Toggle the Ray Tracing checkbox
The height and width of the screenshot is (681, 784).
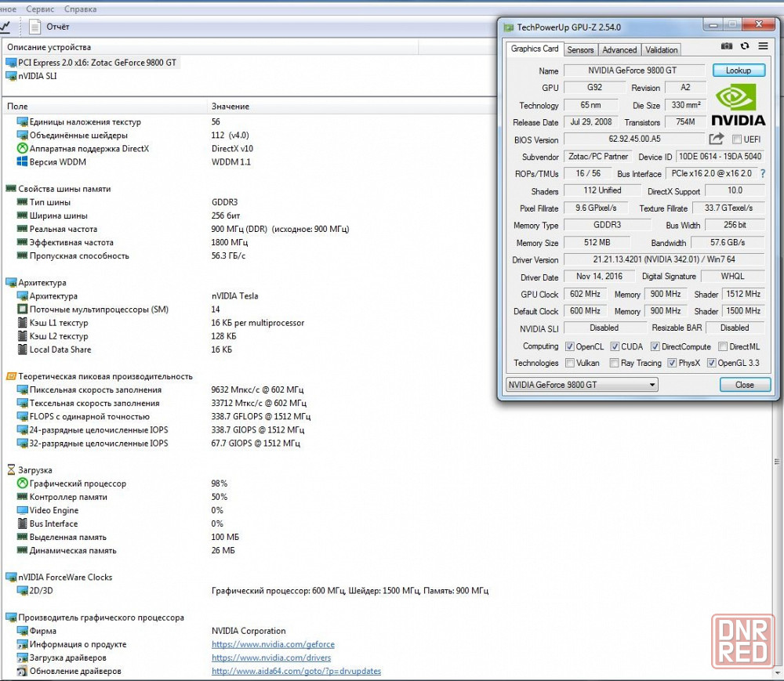click(615, 364)
